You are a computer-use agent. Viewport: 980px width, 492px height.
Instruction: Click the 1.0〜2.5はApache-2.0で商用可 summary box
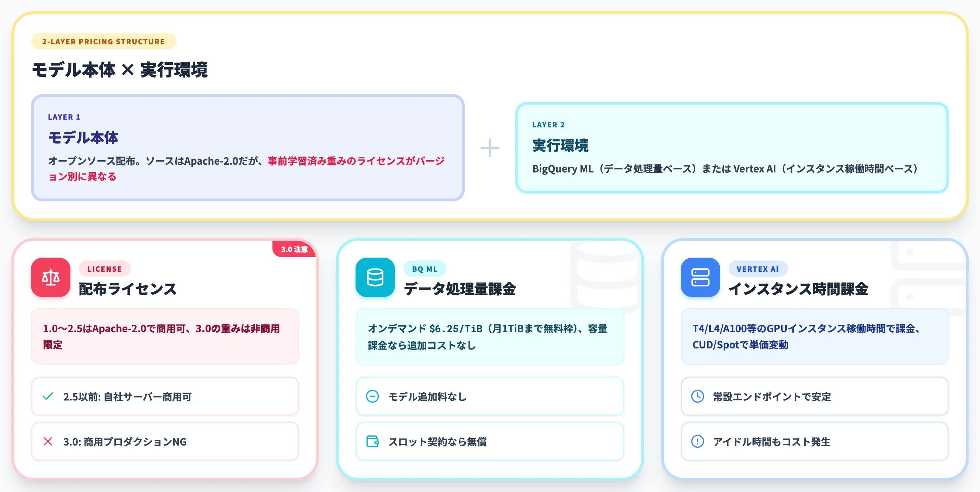coord(165,336)
